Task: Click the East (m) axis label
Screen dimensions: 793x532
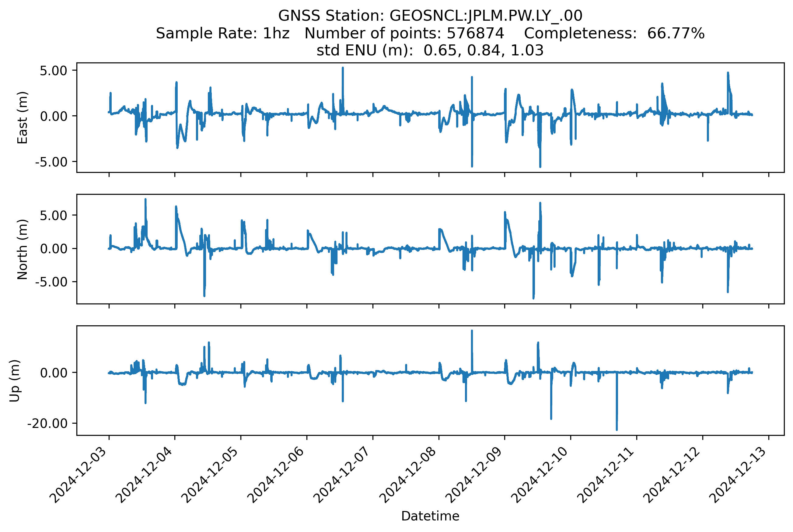Action: tap(23, 117)
